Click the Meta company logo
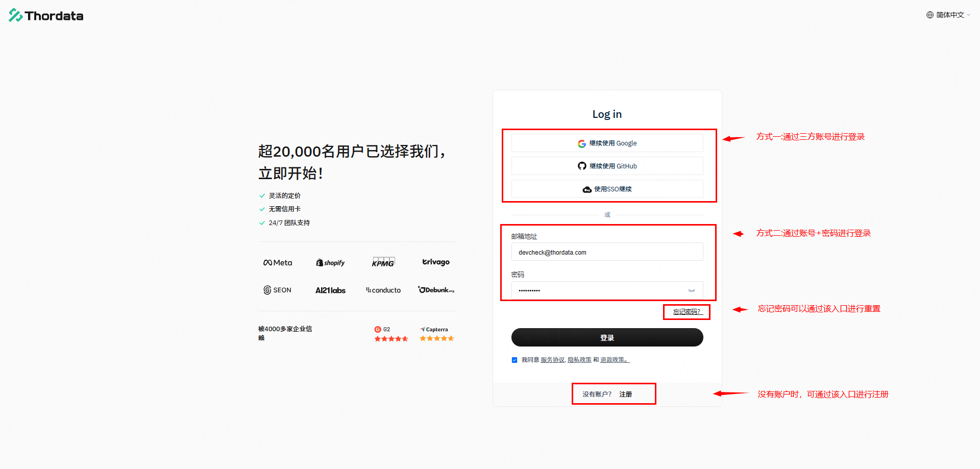The width and height of the screenshot is (980, 469). (x=278, y=263)
